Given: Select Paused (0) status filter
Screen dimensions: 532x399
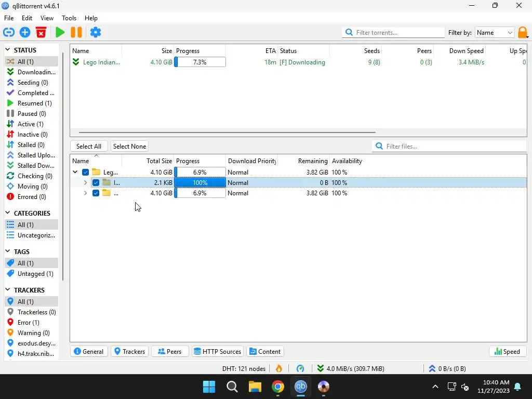Looking at the screenshot, I should [x=32, y=114].
